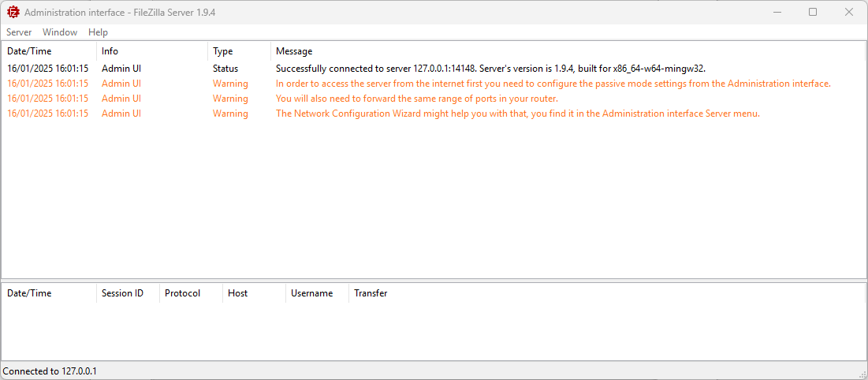This screenshot has height=380, width=868.
Task: Click the Connected to 127.0.0.1 status bar
Action: (50, 371)
